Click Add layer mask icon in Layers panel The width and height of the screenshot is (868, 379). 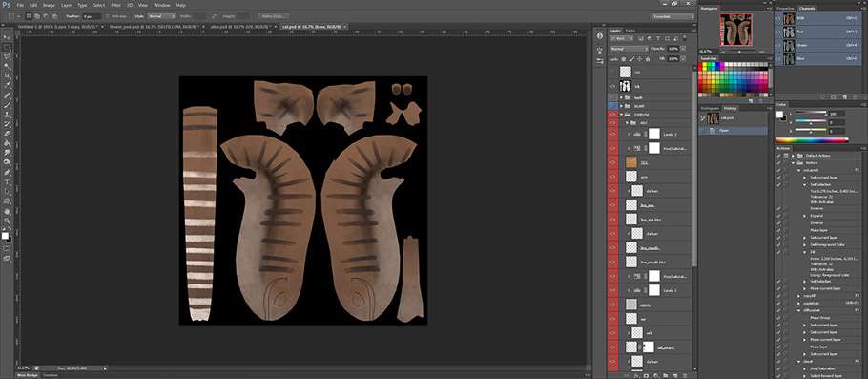coord(646,375)
